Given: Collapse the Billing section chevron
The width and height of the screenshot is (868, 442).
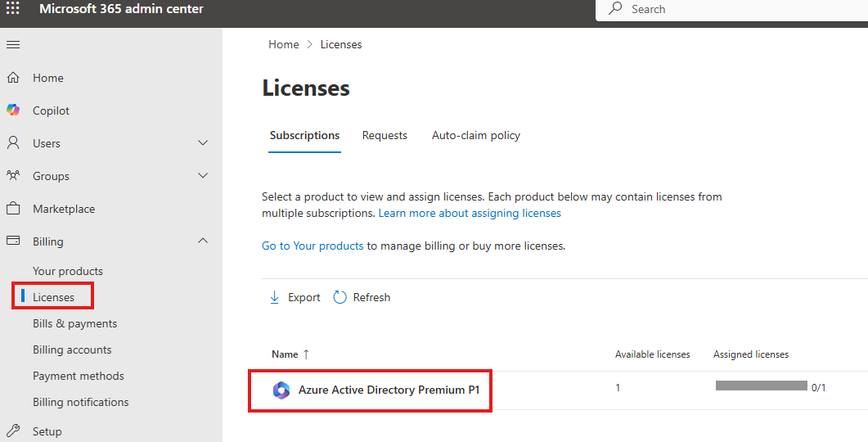Looking at the screenshot, I should pos(203,241).
